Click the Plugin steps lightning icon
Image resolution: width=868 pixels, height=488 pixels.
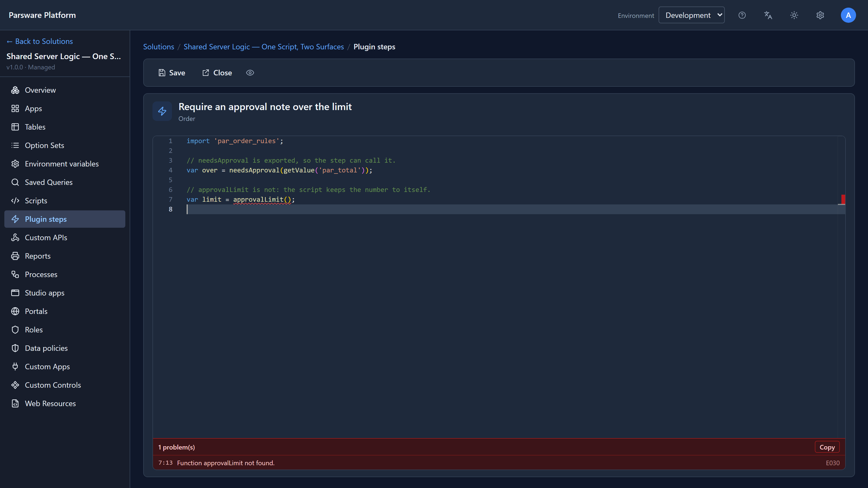[x=15, y=219]
